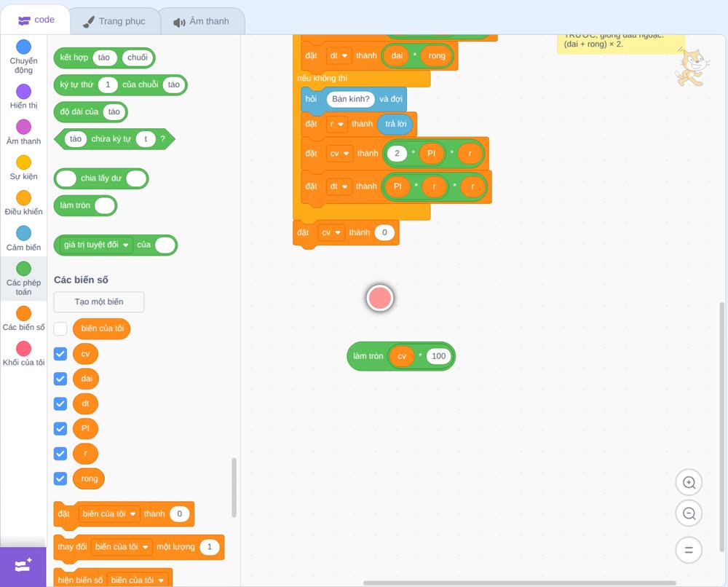Viewport: 728px width, 587px height.
Task: Reset workspace zoom to default
Action: (x=689, y=550)
